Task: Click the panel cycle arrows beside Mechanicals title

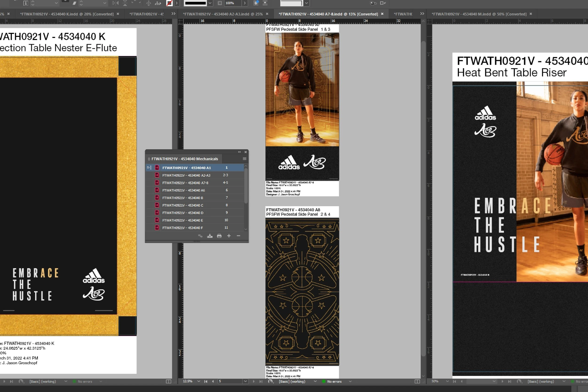Action: point(149,159)
